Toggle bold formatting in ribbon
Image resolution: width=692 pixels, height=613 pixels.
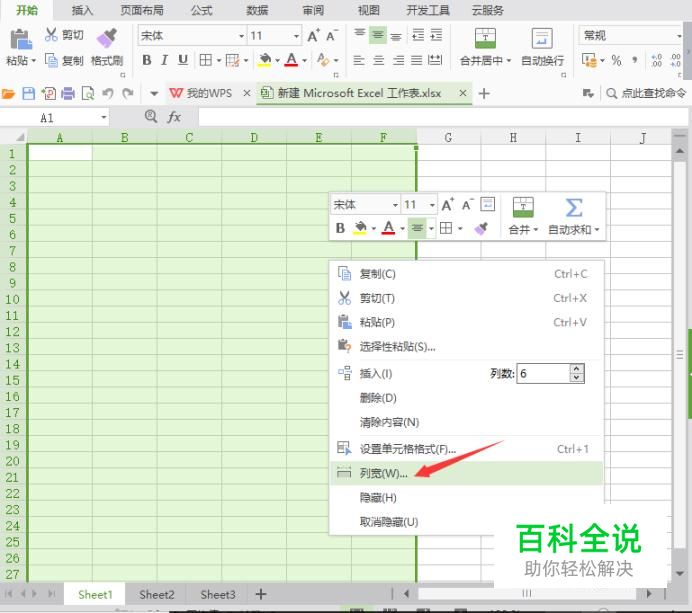[x=147, y=60]
